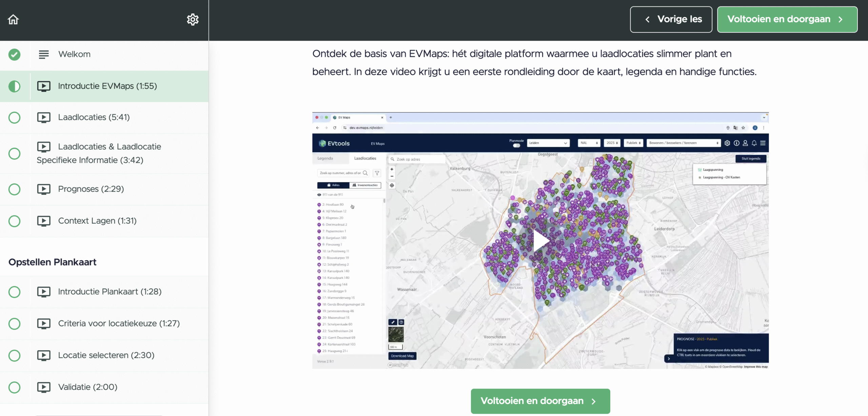Click the play button on video
The height and width of the screenshot is (416, 868).
click(540, 241)
